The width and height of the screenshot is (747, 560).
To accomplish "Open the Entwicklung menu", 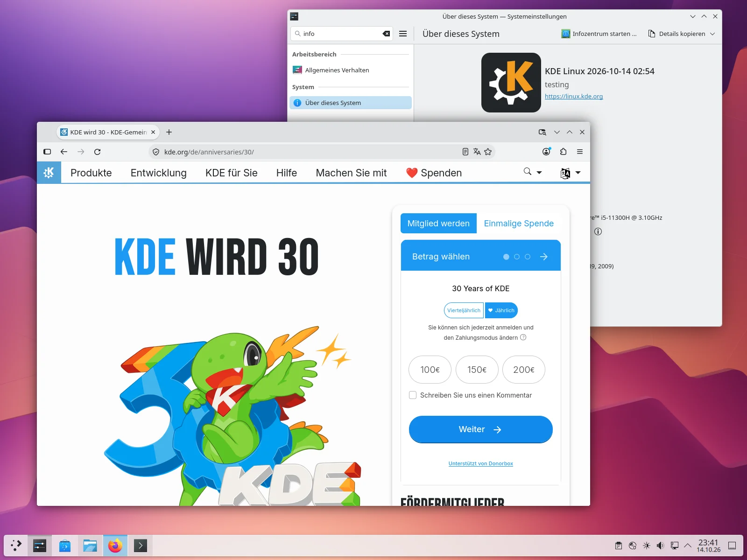I will tap(159, 173).
